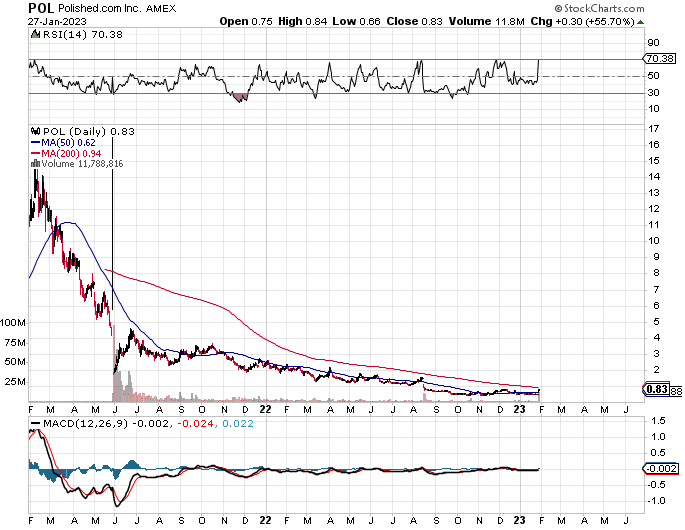Click the green up-triangle after the Chg value

(640, 21)
